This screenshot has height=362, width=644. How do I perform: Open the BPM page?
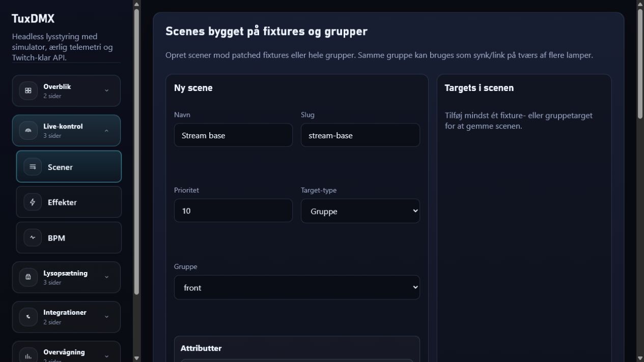tap(69, 237)
